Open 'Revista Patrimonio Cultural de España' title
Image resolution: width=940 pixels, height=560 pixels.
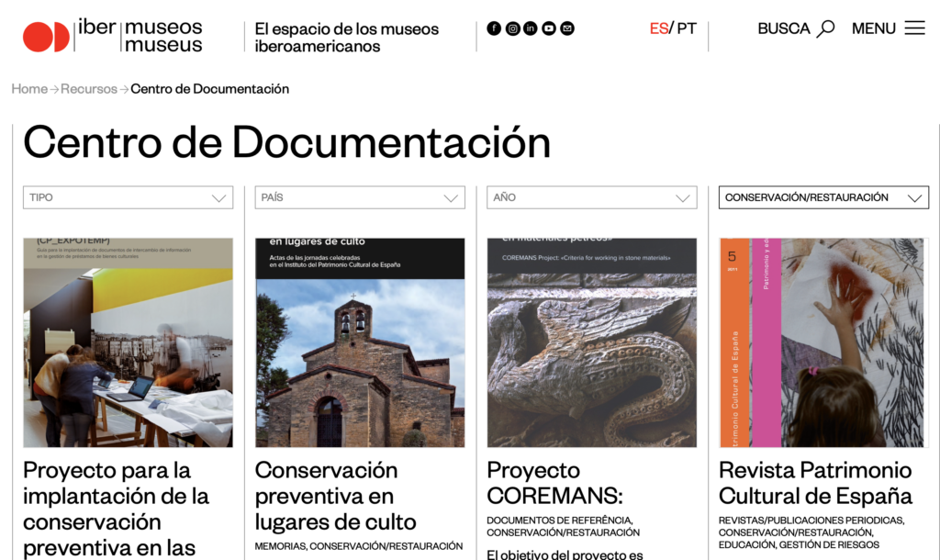815,483
